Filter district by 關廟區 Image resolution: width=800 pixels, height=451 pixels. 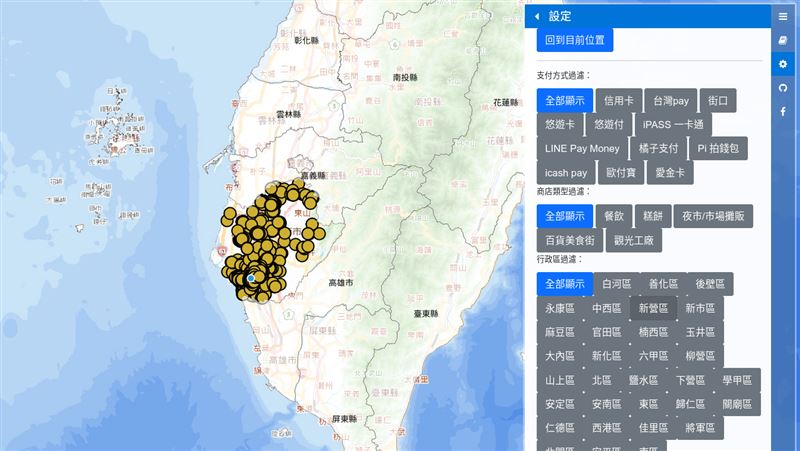(737, 404)
